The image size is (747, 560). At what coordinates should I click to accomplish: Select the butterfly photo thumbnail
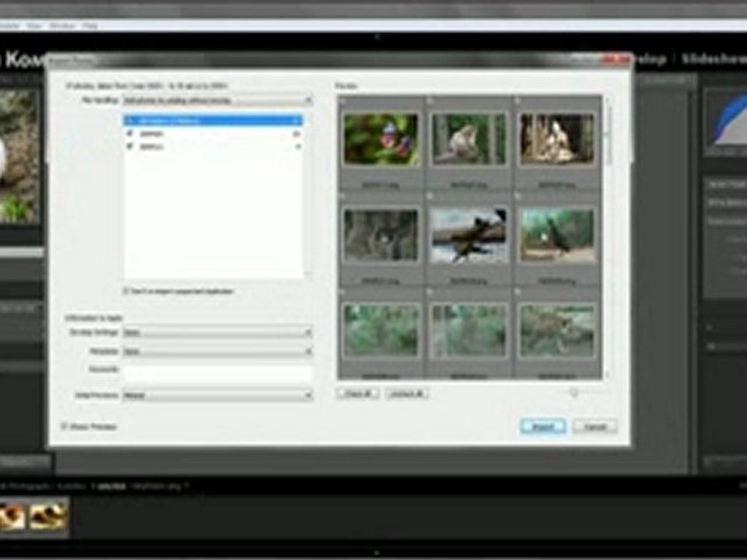tap(381, 139)
